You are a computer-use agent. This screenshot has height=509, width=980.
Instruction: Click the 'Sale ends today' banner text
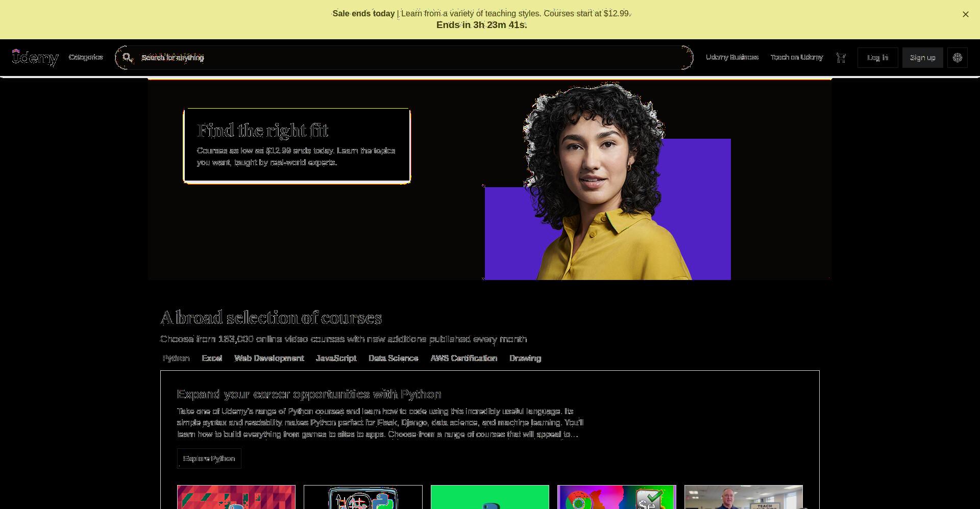pyautogui.click(x=363, y=14)
